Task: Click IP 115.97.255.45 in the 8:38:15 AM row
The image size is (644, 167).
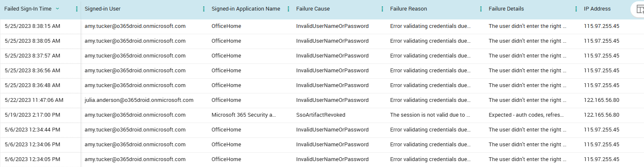Action: pos(602,26)
